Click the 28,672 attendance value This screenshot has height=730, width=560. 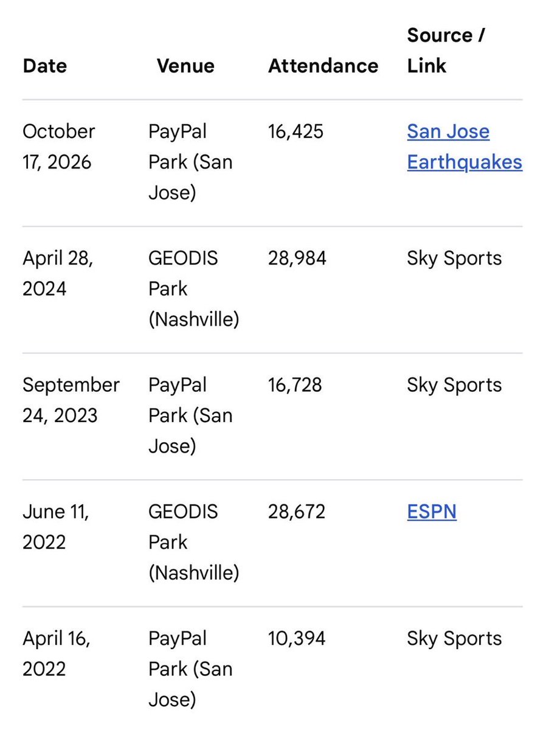[297, 512]
